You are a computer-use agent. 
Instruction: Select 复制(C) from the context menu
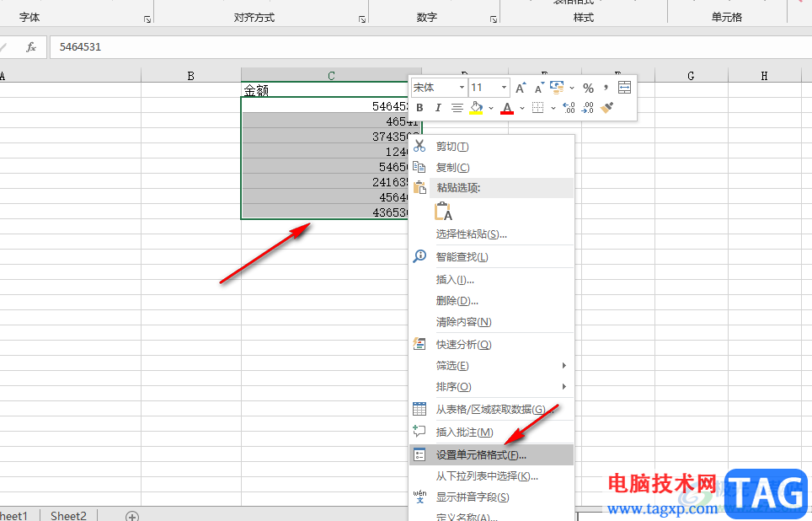491,168
